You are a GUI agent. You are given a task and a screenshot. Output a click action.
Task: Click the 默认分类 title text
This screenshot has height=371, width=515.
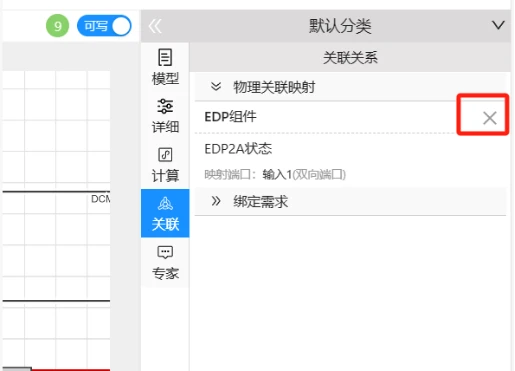pyautogui.click(x=340, y=26)
